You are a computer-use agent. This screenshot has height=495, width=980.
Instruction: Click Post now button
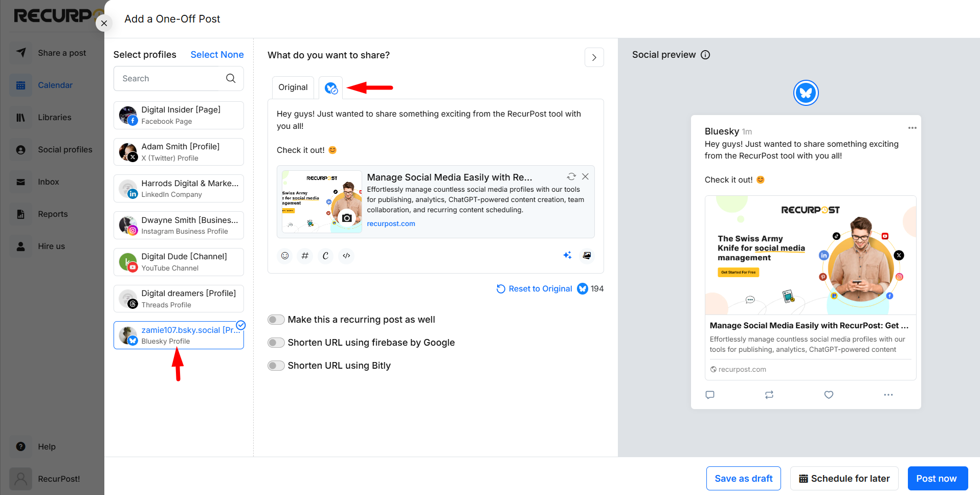point(938,479)
